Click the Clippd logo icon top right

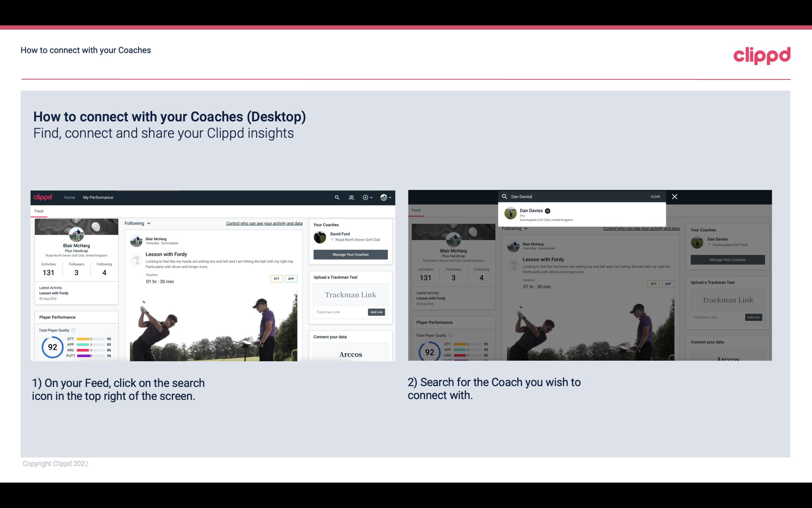(761, 55)
